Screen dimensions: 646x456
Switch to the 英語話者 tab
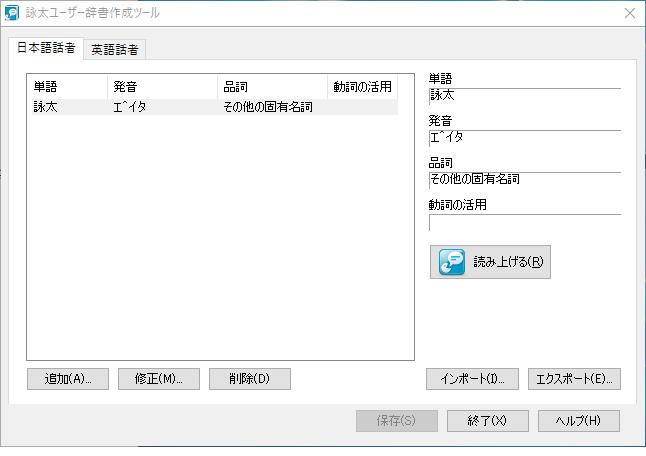tap(115, 49)
